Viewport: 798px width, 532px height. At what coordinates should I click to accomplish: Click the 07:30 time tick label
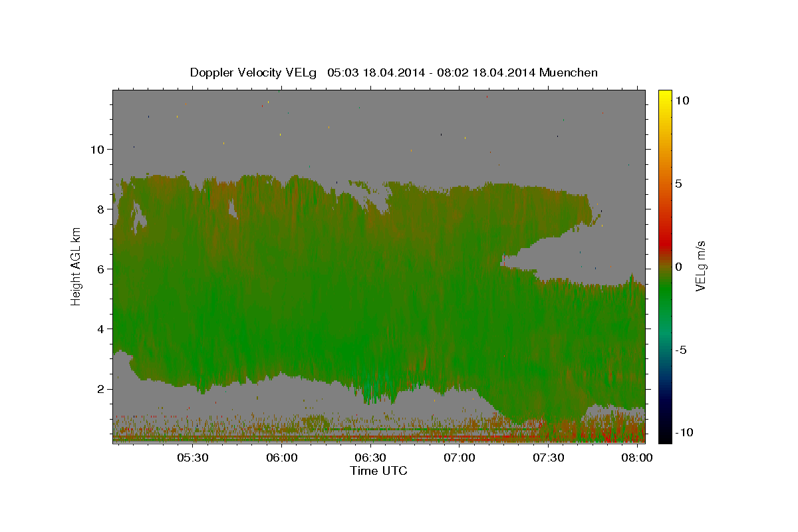[x=549, y=458]
